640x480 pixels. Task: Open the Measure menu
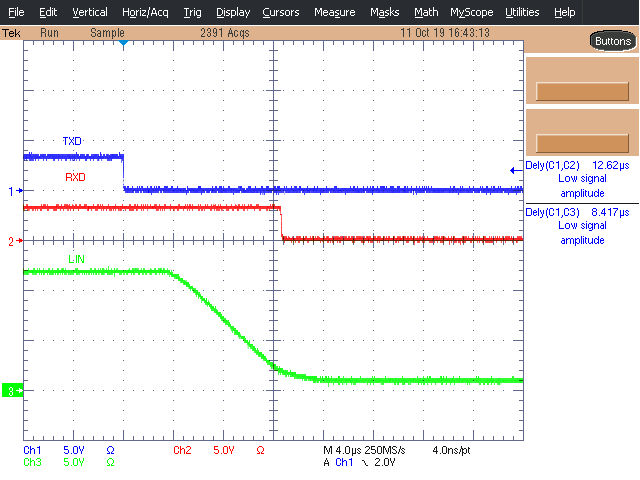click(x=334, y=12)
